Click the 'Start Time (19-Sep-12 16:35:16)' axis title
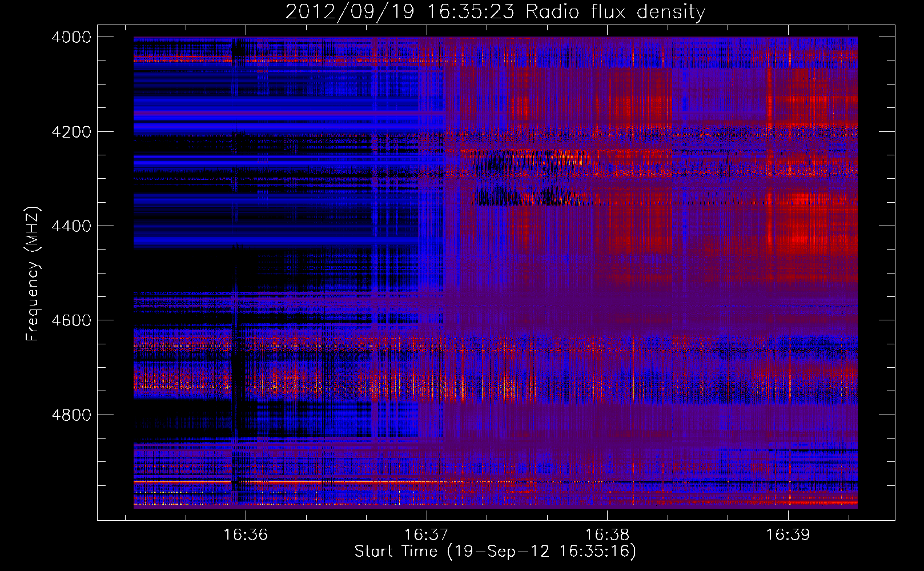Image resolution: width=924 pixels, height=571 pixels. (495, 552)
